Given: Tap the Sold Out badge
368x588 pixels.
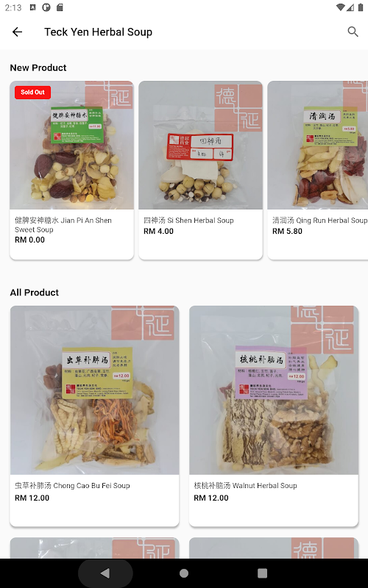Looking at the screenshot, I should 32,93.
